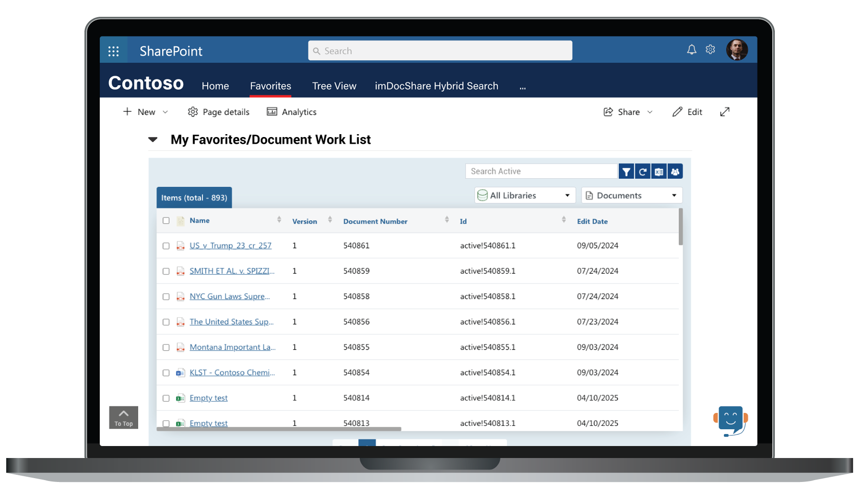Viewport: 863px width, 504px height.
Task: Switch to the Tree View tab
Action: (334, 86)
